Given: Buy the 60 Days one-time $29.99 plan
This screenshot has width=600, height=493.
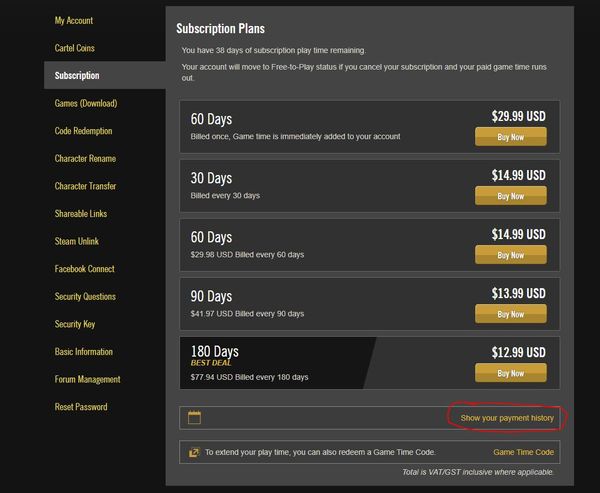Looking at the screenshot, I should [x=510, y=137].
